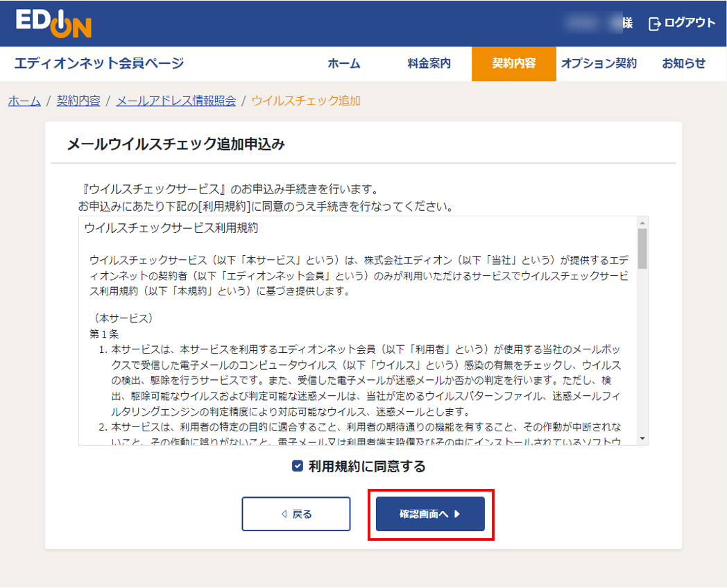Navigate to ホーム via the top navigation
The width and height of the screenshot is (727, 588).
click(x=345, y=63)
